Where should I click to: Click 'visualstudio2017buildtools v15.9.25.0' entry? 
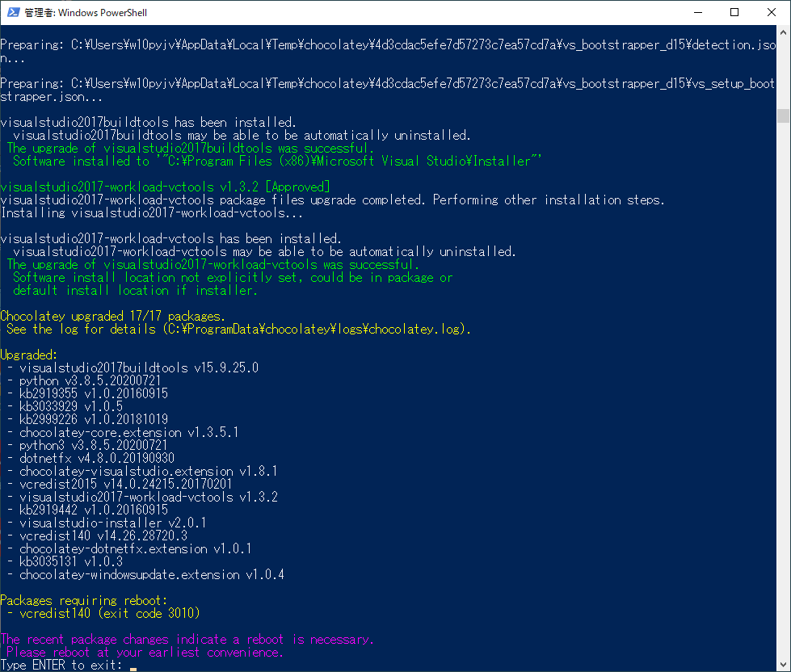coord(139,368)
